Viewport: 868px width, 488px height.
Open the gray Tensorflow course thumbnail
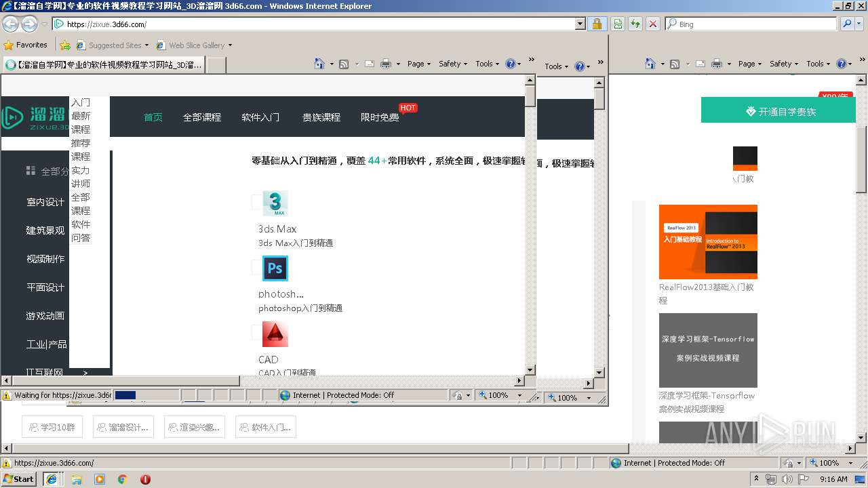pos(708,350)
